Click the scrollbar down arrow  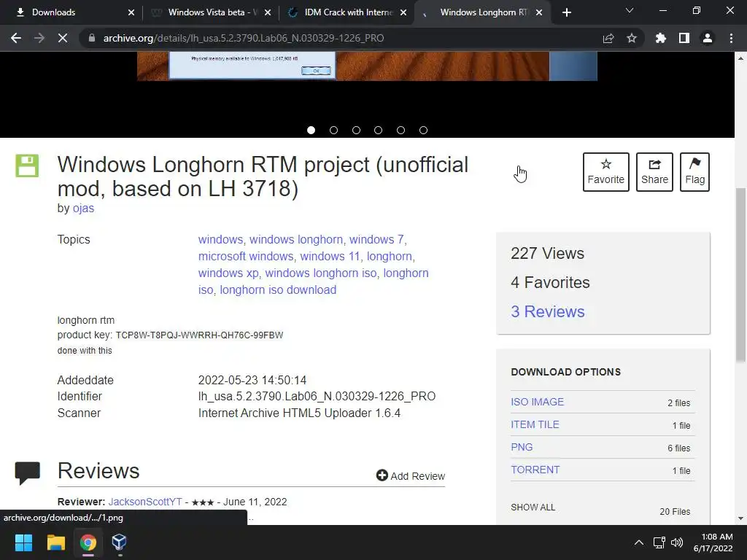point(740,518)
